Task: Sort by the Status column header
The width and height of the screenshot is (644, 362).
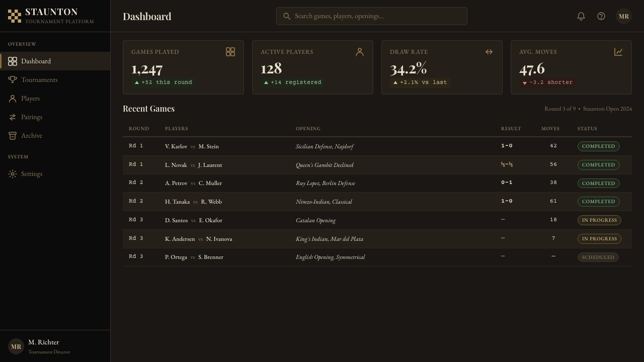Action: point(587,129)
